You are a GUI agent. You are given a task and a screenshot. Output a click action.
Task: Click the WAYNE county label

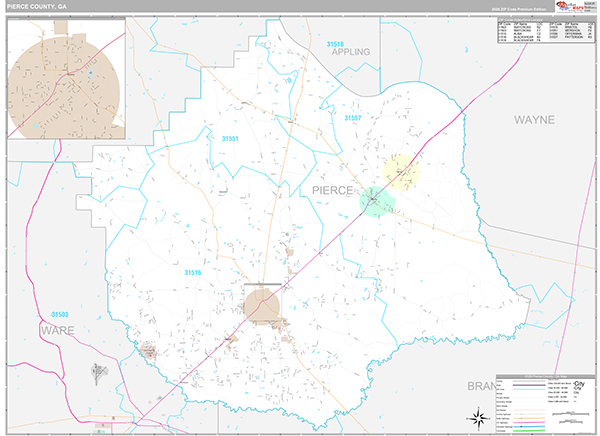[534, 120]
